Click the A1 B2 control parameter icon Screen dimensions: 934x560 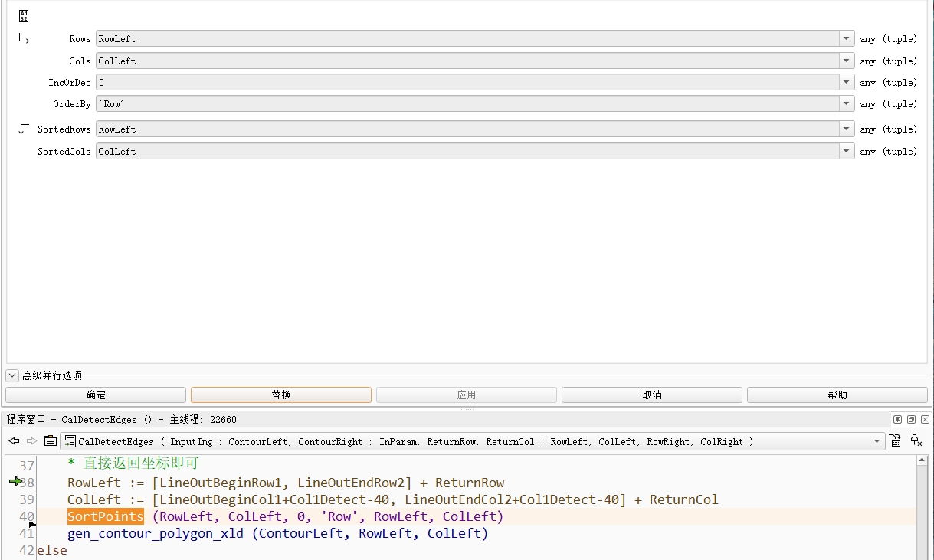coord(23,16)
